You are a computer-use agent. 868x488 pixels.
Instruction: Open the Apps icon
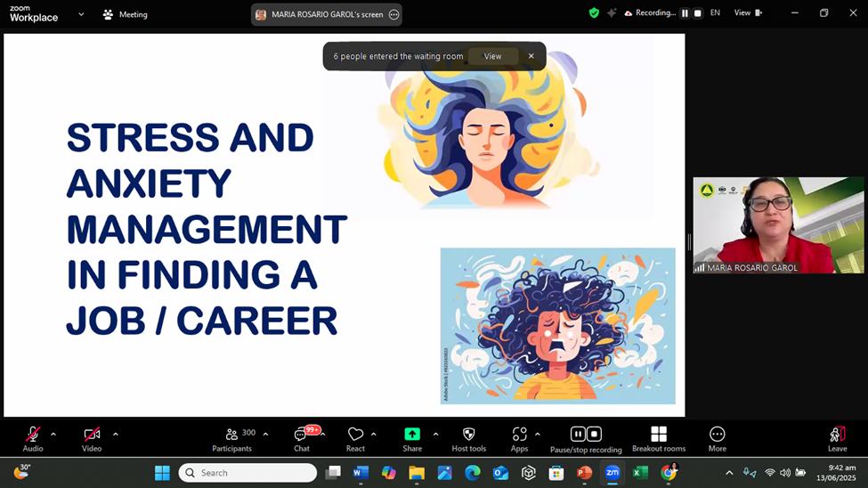point(519,434)
